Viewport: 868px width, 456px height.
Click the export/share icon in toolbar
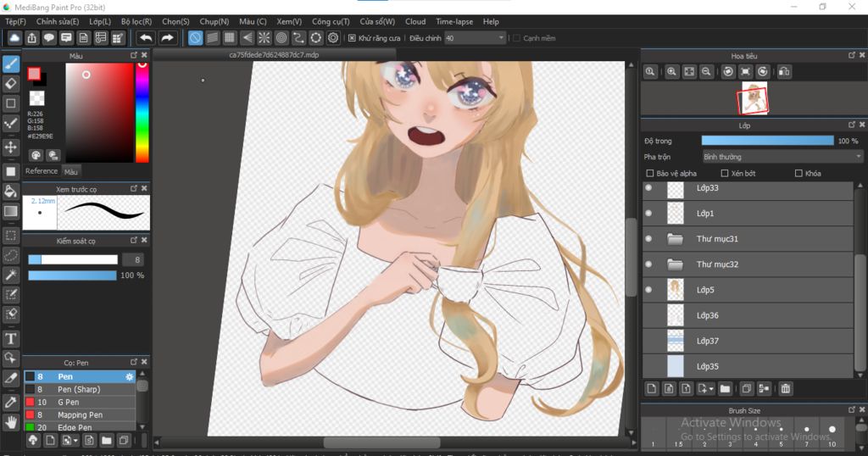click(31, 37)
